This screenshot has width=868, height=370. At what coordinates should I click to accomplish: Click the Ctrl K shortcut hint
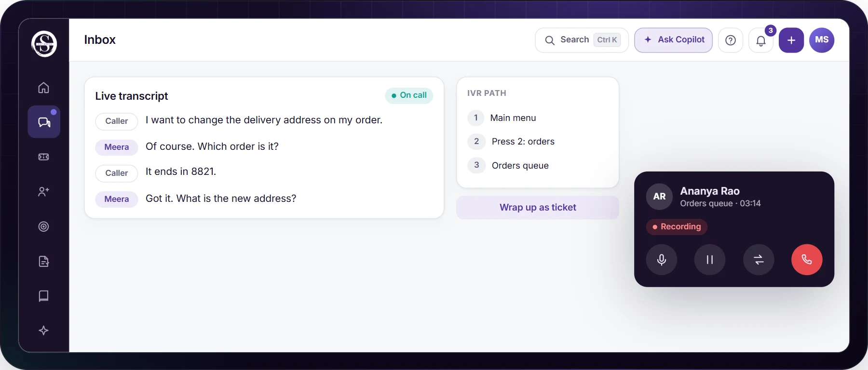click(x=607, y=40)
